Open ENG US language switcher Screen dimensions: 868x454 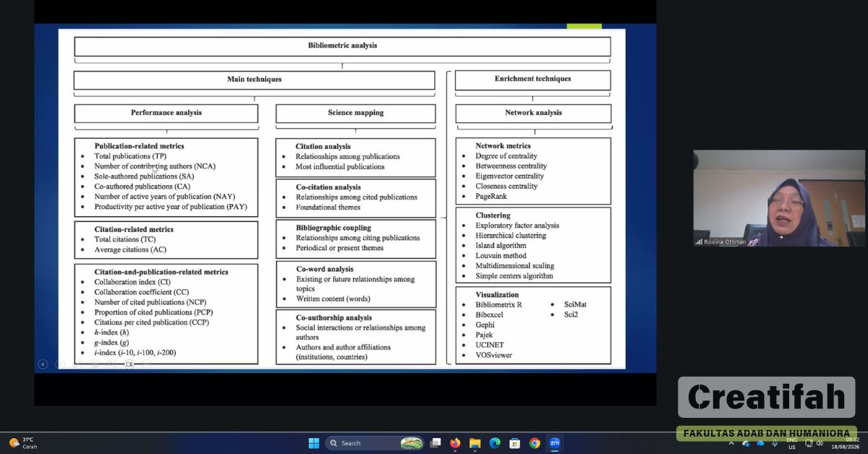tap(791, 443)
